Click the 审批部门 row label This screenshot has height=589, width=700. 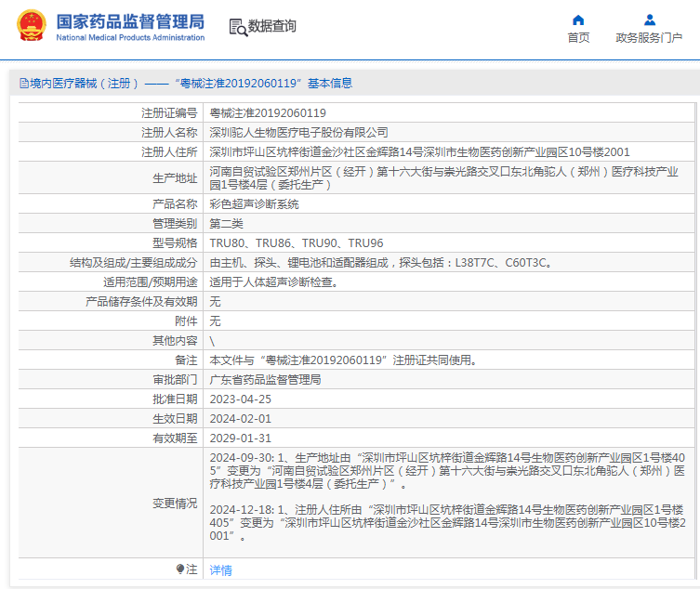175,380
